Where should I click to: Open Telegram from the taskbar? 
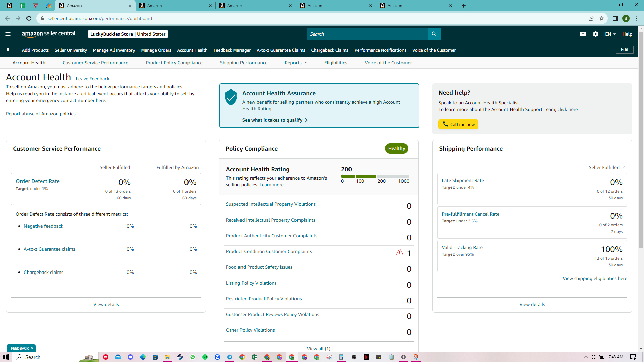click(x=230, y=357)
